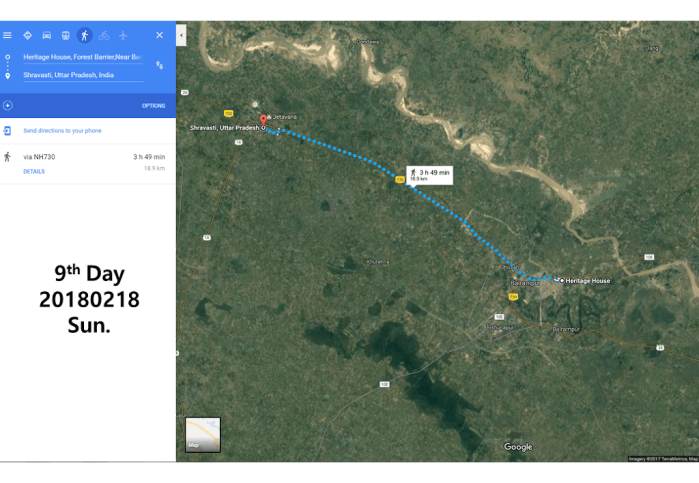Open route OPTIONS
The height and width of the screenshot is (483, 699).
click(153, 106)
